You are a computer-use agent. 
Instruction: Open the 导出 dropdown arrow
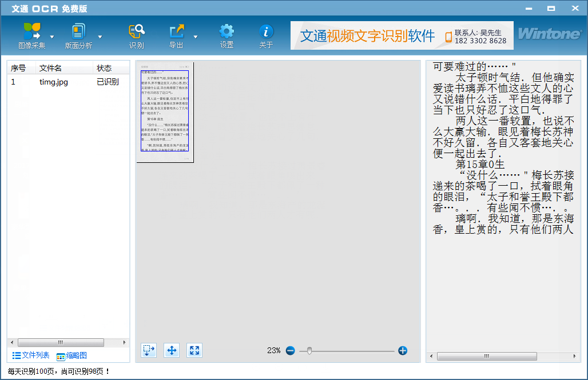coord(195,37)
